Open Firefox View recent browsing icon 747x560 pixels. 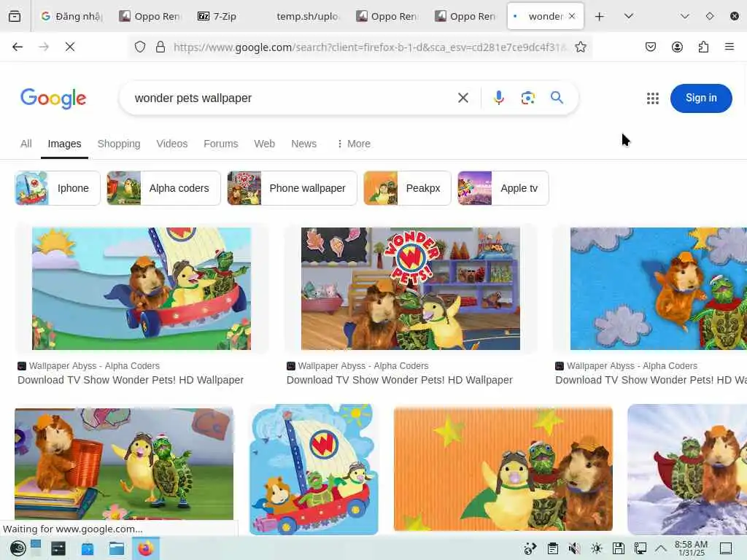coord(15,16)
